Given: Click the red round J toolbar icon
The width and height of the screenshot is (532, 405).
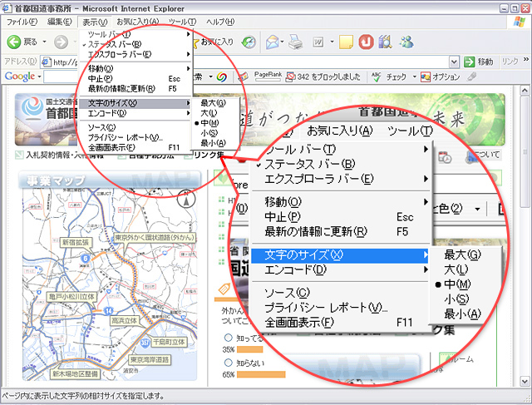Looking at the screenshot, I should point(366,42).
